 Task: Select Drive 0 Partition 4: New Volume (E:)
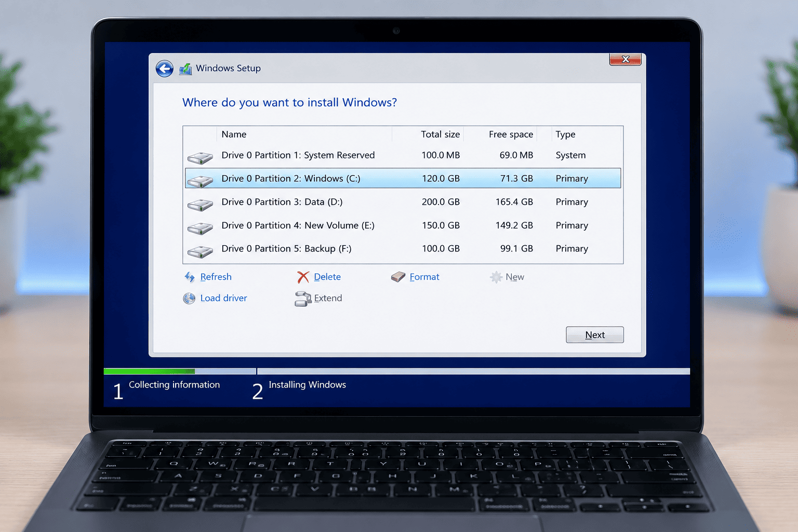[x=403, y=225]
